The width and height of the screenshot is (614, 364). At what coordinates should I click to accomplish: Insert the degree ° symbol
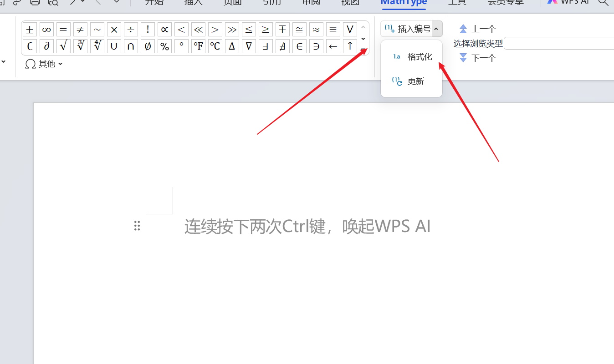pyautogui.click(x=181, y=46)
